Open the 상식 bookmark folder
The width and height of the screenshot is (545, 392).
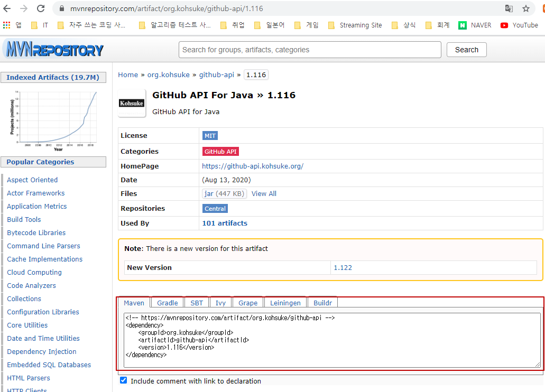point(403,25)
